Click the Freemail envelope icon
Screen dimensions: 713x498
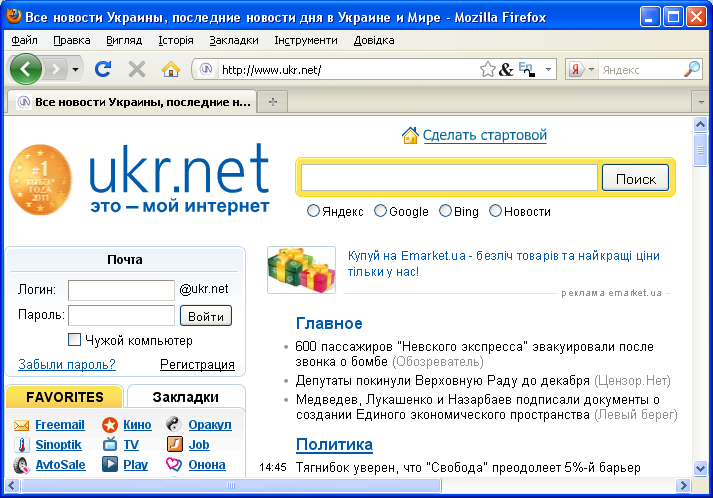coord(21,425)
